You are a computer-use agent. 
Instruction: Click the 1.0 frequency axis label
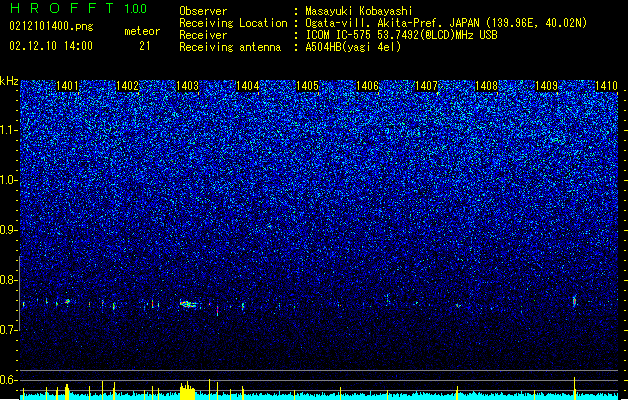(x=9, y=180)
